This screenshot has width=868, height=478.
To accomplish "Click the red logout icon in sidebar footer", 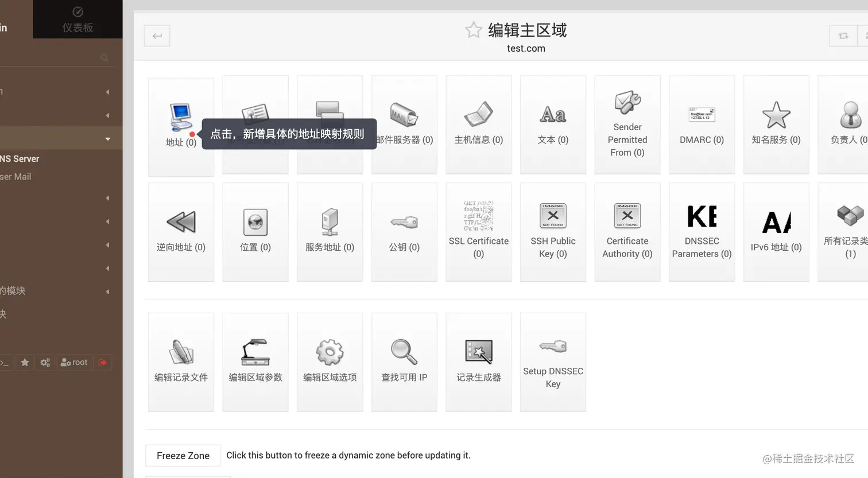I will click(x=103, y=362).
